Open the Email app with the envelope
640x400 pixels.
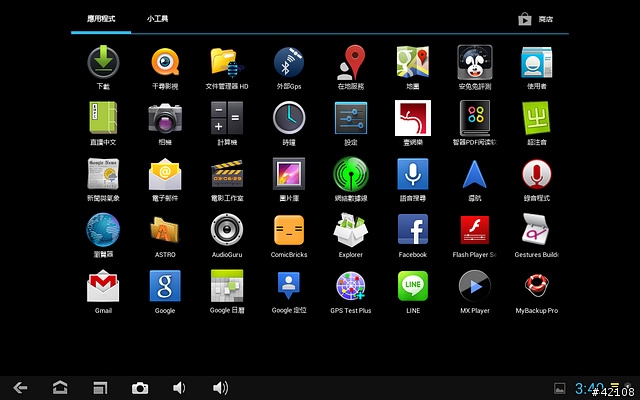click(165, 174)
